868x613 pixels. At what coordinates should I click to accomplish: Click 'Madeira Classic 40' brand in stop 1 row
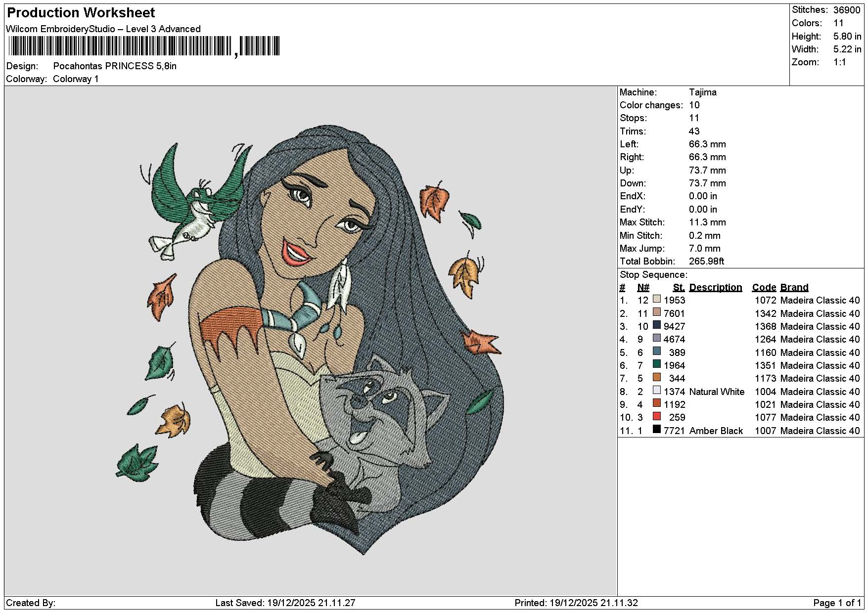[820, 301]
